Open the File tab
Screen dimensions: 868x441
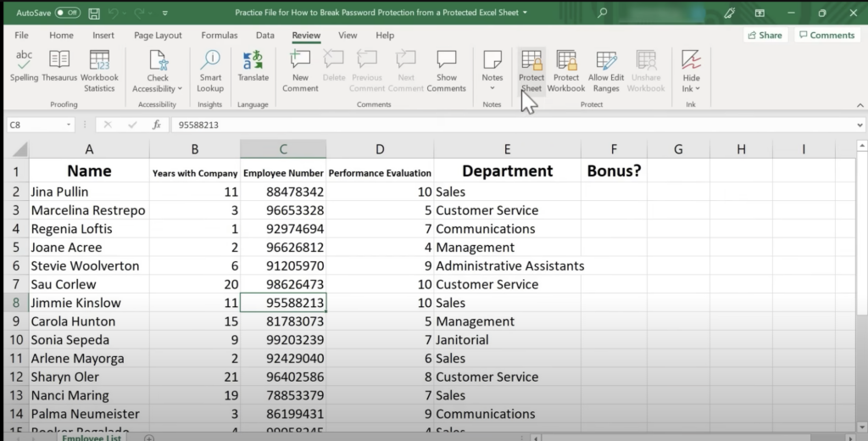click(21, 35)
